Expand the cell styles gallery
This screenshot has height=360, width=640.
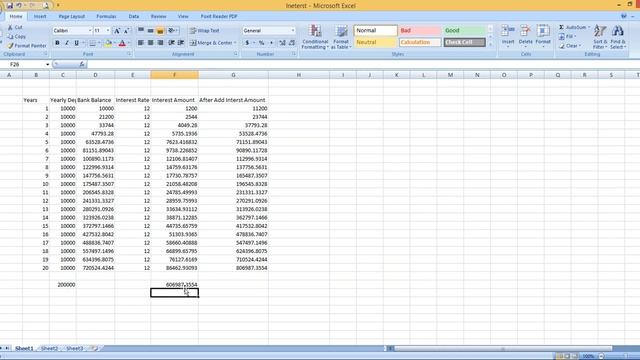(491, 44)
